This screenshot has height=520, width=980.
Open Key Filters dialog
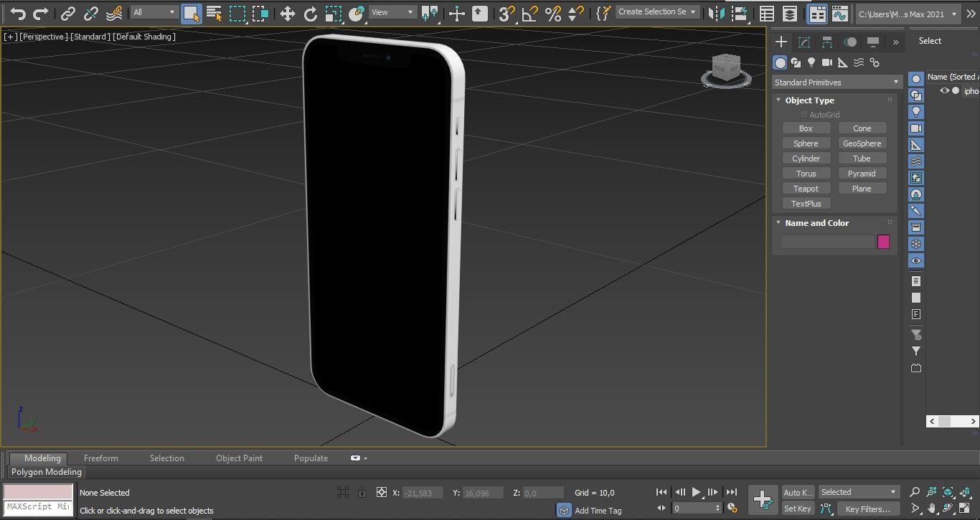867,509
